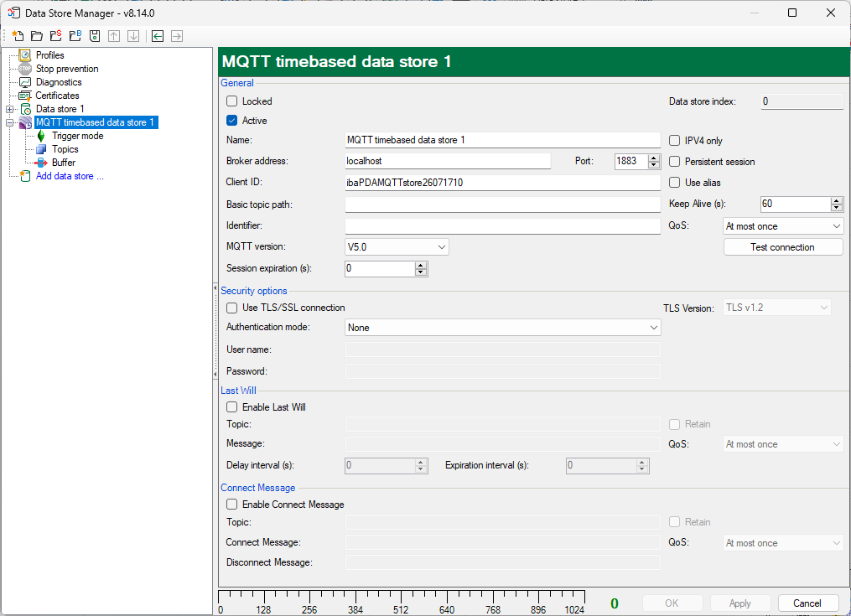Image resolution: width=851 pixels, height=616 pixels.
Task: Click the move up arrow toolbar icon
Action: tap(114, 36)
